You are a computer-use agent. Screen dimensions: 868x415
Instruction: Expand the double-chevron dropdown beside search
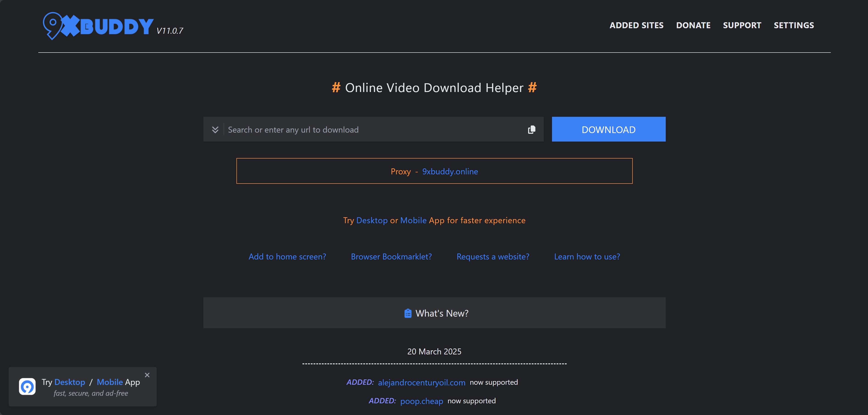coord(215,129)
